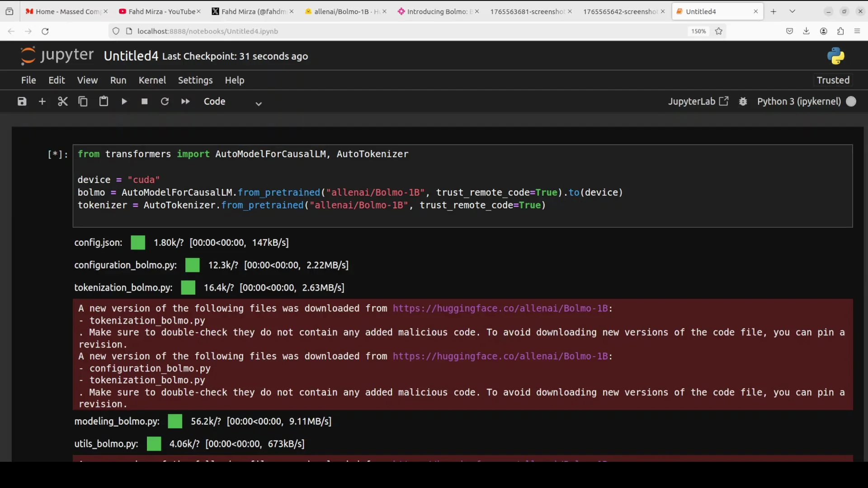
Task: Copy the selected cell
Action: tap(83, 101)
